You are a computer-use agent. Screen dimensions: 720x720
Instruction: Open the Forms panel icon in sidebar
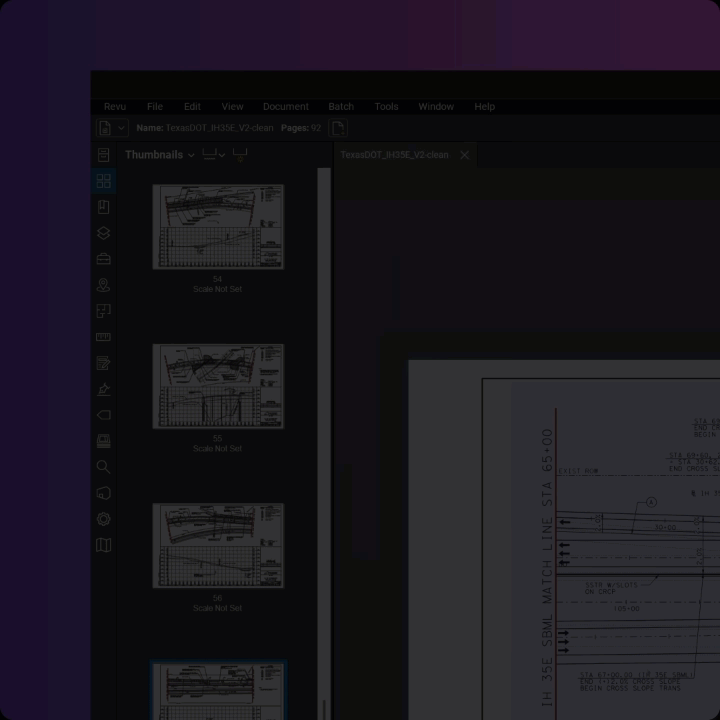pyautogui.click(x=104, y=363)
